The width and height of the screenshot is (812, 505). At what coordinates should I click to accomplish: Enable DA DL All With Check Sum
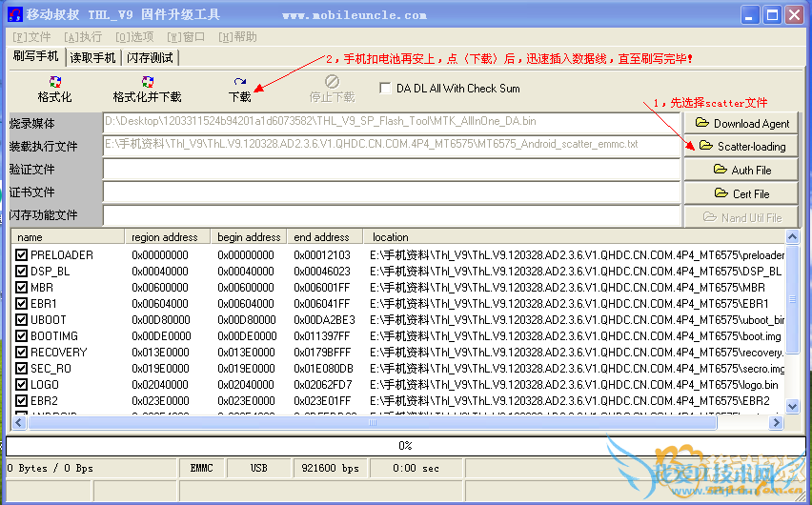pyautogui.click(x=385, y=88)
